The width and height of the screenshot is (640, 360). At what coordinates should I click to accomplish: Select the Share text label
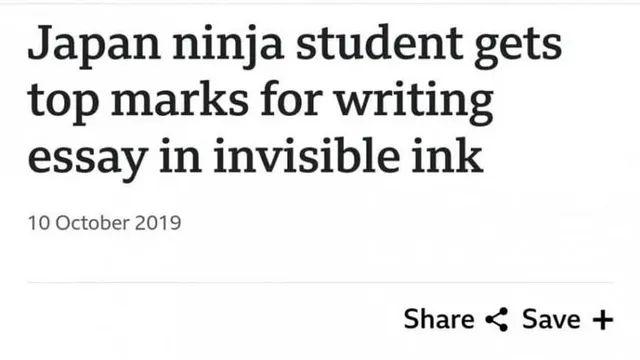tap(439, 319)
